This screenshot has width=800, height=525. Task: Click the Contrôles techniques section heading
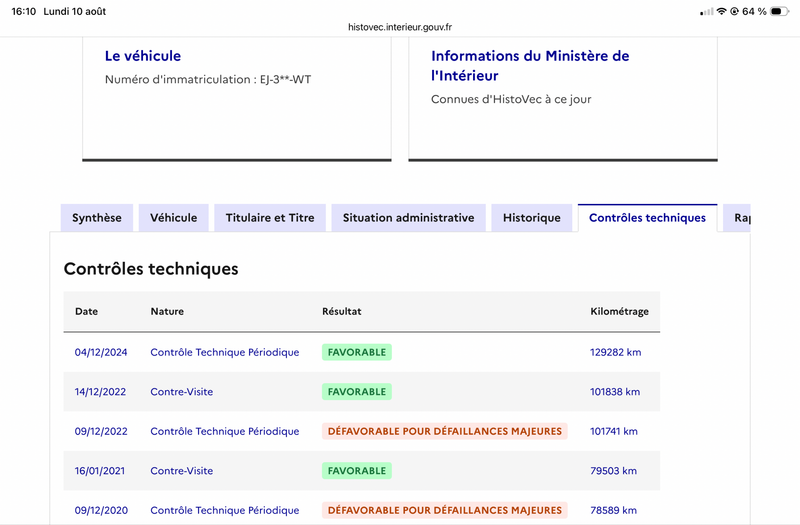point(151,269)
